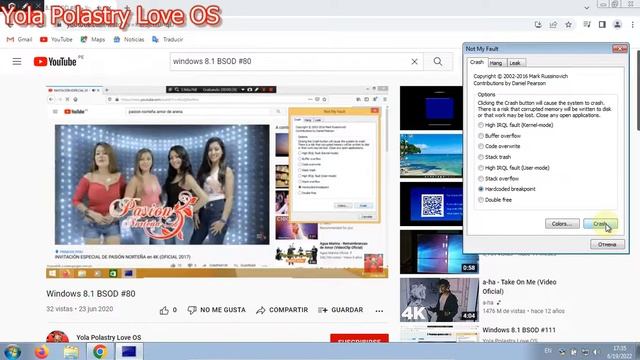Click the COMPARTIR share button

pos(282,310)
